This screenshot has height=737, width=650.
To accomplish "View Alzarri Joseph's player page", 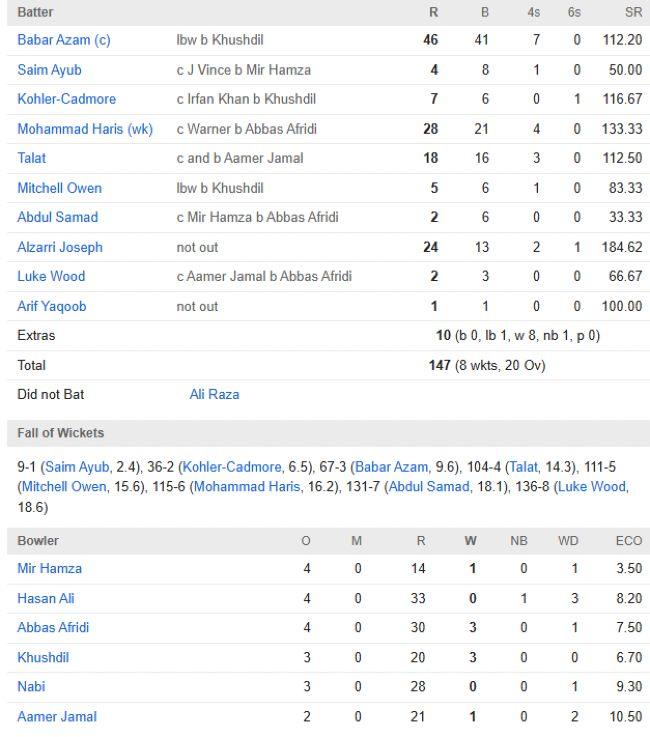I will click(x=60, y=247).
